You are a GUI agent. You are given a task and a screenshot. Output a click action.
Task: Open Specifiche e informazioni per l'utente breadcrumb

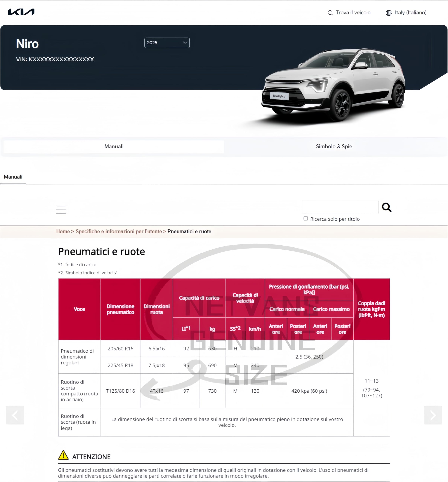119,231
